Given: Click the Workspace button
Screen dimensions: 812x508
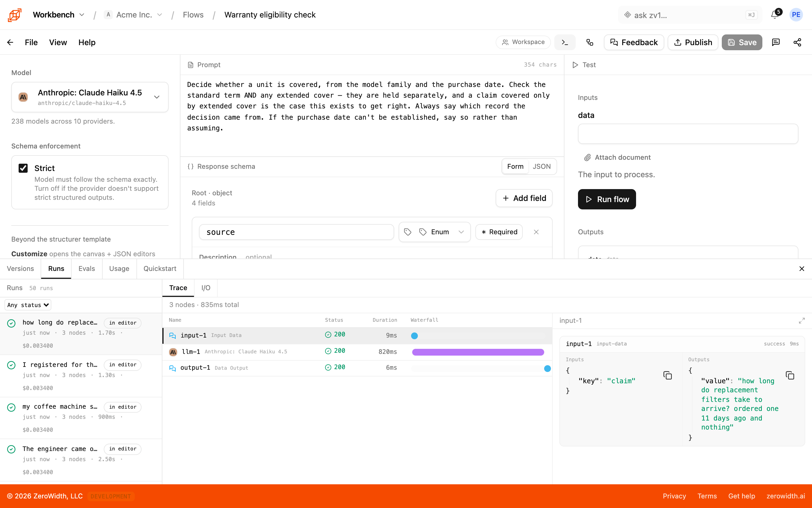Looking at the screenshot, I should [523, 42].
